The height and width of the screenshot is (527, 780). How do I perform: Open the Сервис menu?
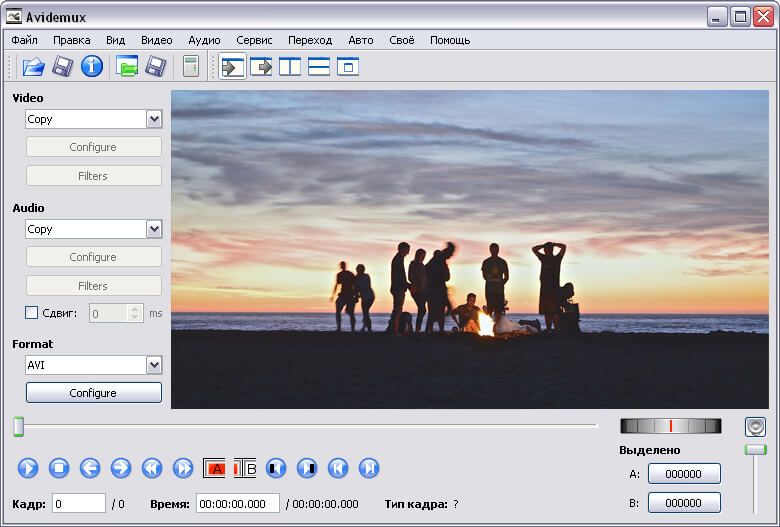(254, 40)
